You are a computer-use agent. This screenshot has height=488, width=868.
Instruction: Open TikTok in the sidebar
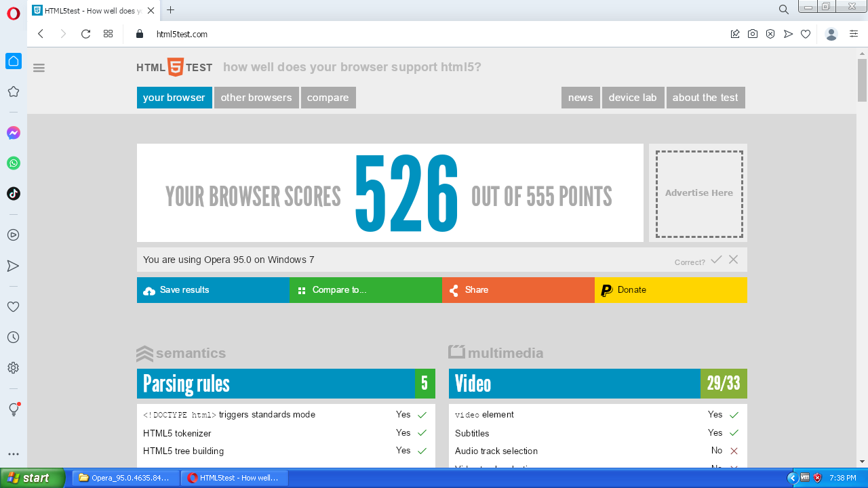pyautogui.click(x=14, y=194)
